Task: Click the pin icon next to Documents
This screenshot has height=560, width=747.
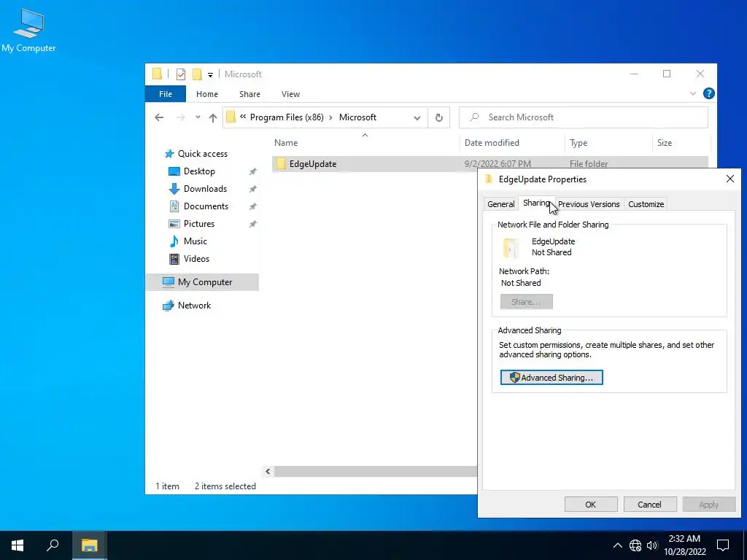Action: coord(253,206)
